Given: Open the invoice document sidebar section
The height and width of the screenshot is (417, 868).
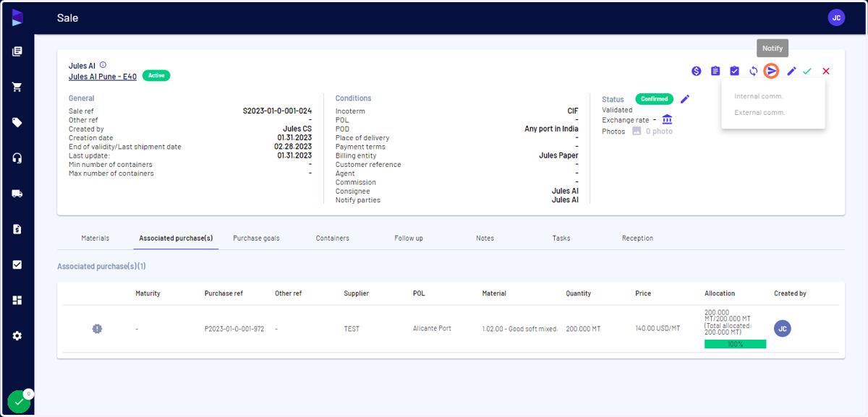Looking at the screenshot, I should click(x=17, y=229).
